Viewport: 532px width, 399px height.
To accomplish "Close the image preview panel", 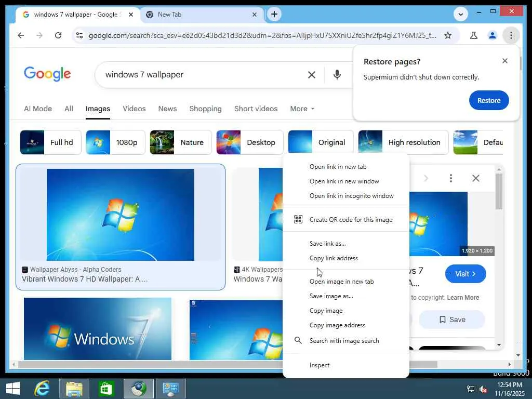I will (476, 178).
